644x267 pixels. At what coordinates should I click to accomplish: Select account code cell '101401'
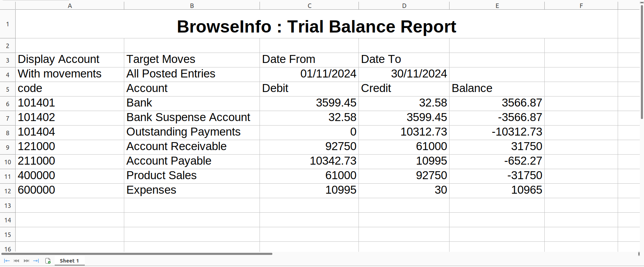coord(70,103)
